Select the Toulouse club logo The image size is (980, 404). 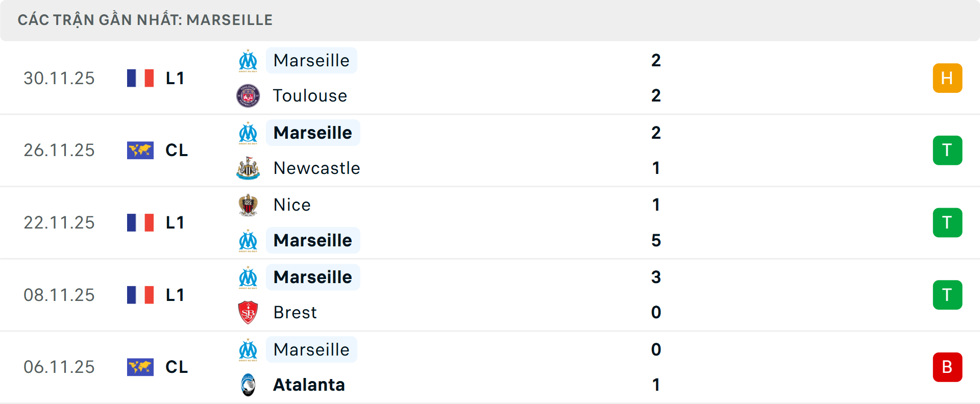point(248,95)
